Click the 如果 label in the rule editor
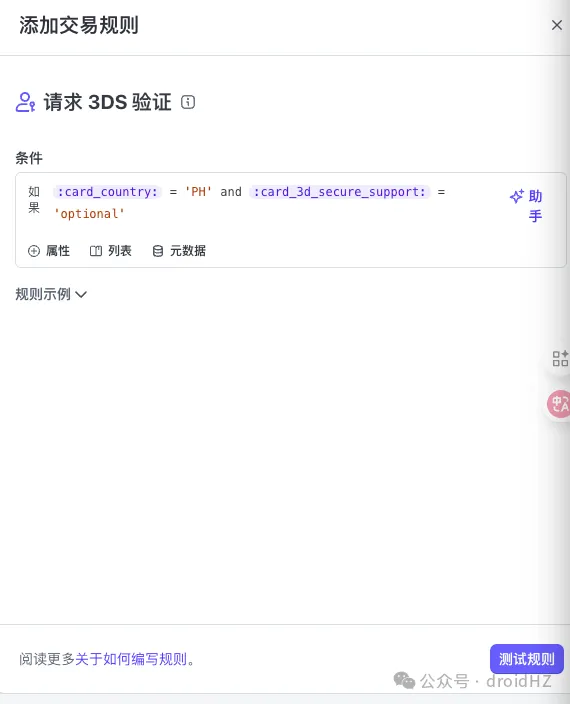This screenshot has width=570, height=704. point(34,199)
